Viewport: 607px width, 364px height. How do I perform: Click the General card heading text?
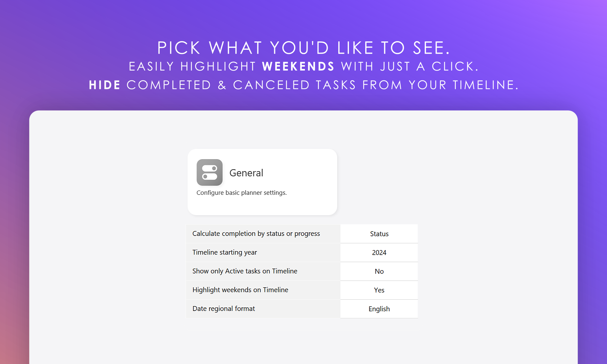click(x=246, y=173)
